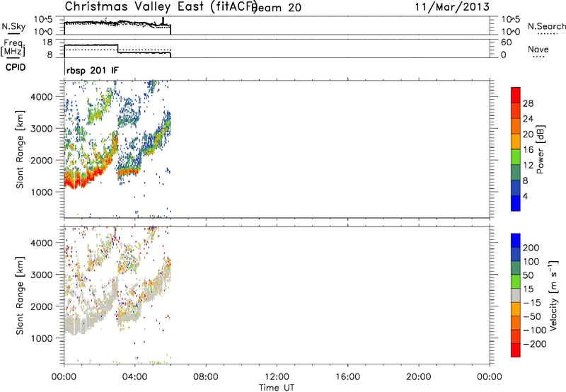Click the '60' tick on the Nave axis
566x392 pixels.
click(x=506, y=42)
